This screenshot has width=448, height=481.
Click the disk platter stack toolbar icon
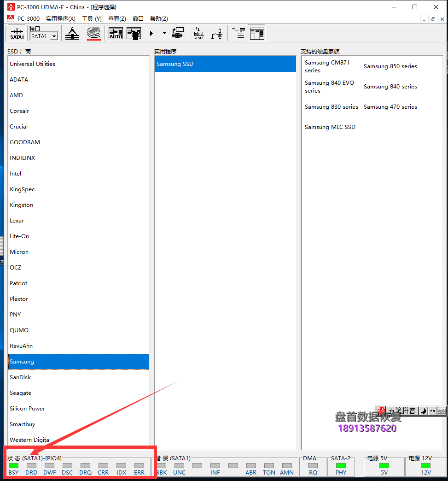(94, 34)
